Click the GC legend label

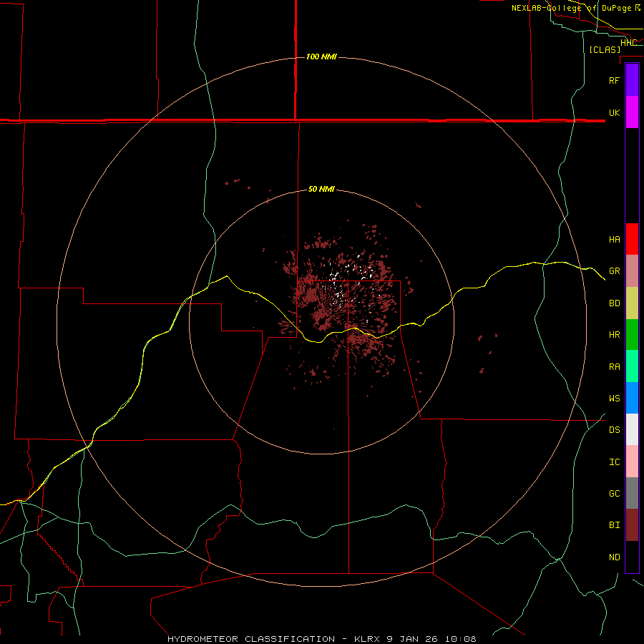click(614, 494)
